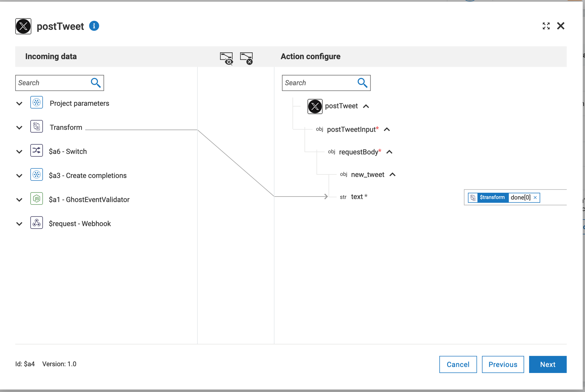The image size is (585, 392).
Task: Click the $request Webhook icon
Action: (x=37, y=223)
